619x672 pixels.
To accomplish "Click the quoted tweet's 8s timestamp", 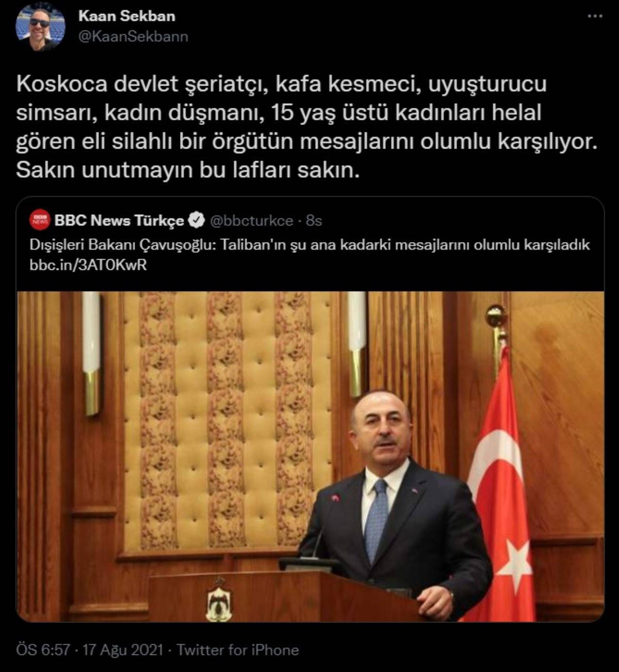I will pos(314,221).
